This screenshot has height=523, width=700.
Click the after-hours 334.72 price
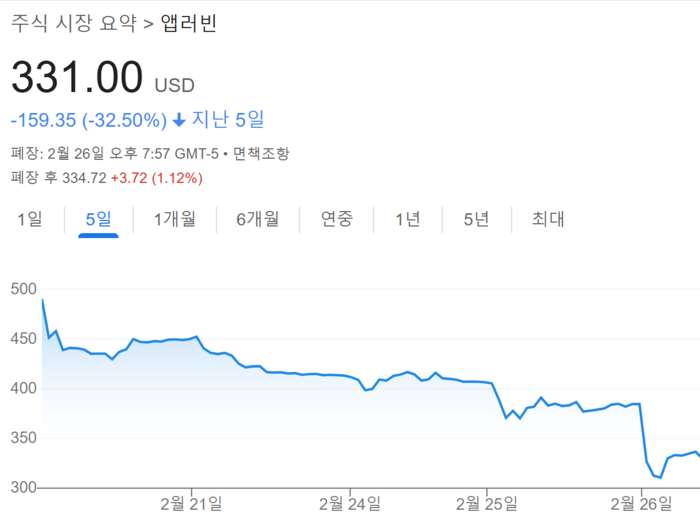click(81, 178)
